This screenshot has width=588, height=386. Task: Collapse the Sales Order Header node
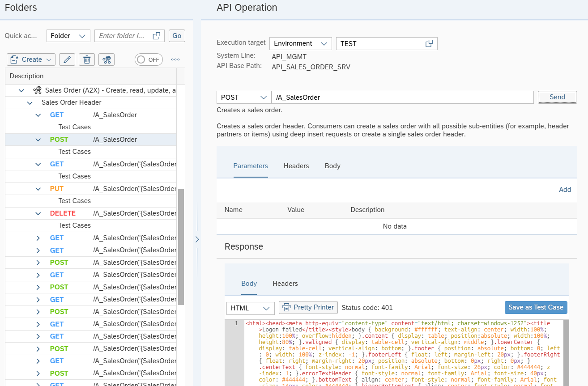[30, 102]
